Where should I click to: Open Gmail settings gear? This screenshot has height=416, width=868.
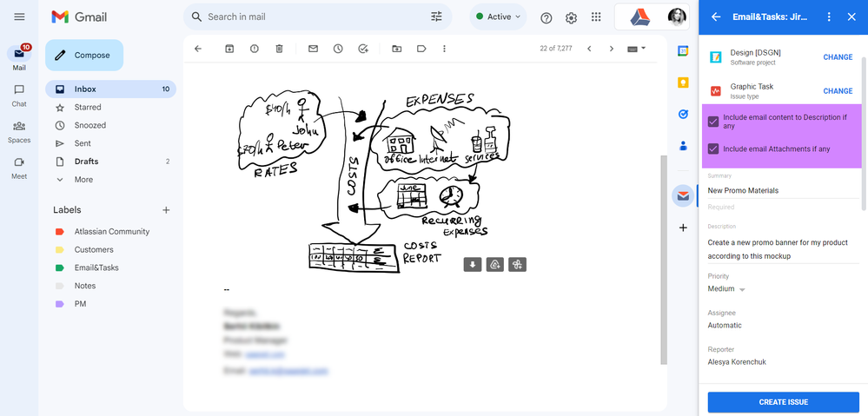click(x=572, y=17)
